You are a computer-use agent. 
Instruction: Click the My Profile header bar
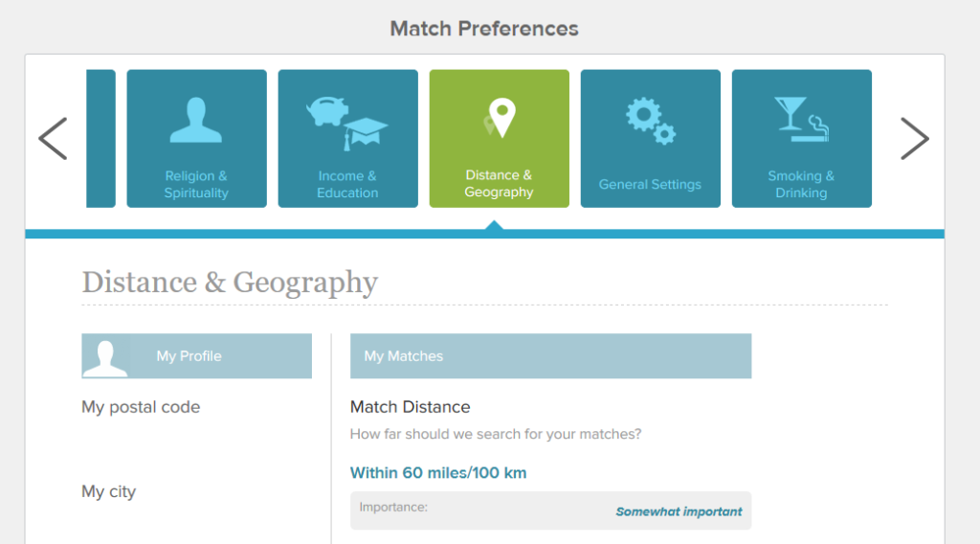click(x=197, y=355)
